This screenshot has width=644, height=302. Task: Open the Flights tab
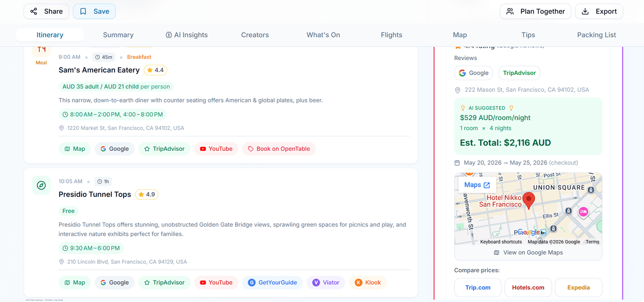(x=391, y=35)
